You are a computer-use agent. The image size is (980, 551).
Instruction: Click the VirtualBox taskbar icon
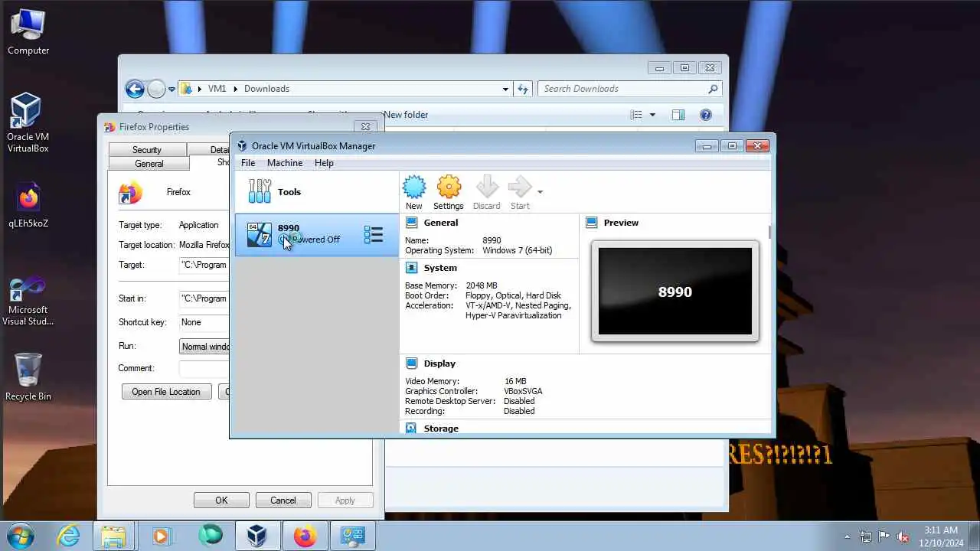(256, 536)
